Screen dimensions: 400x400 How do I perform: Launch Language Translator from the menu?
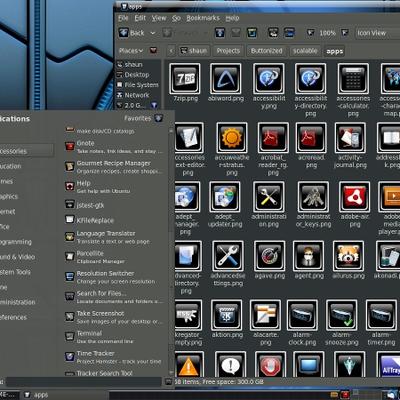tap(115, 237)
